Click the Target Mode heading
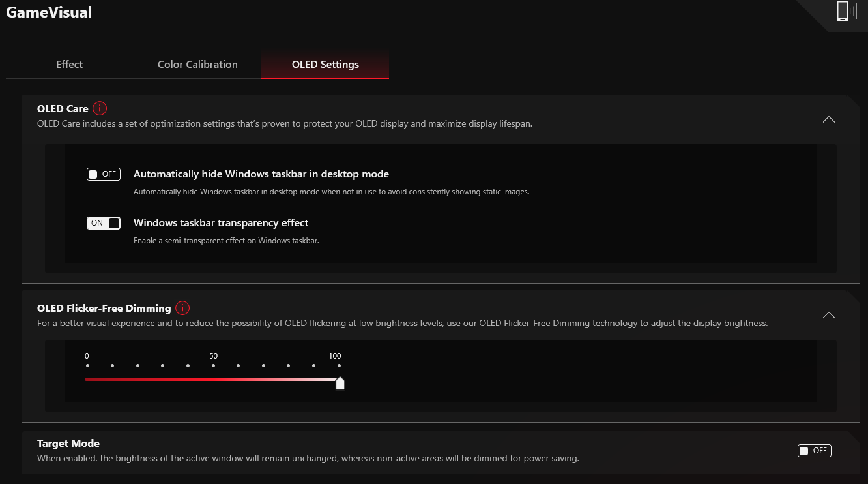This screenshot has width=868, height=484. pos(68,444)
